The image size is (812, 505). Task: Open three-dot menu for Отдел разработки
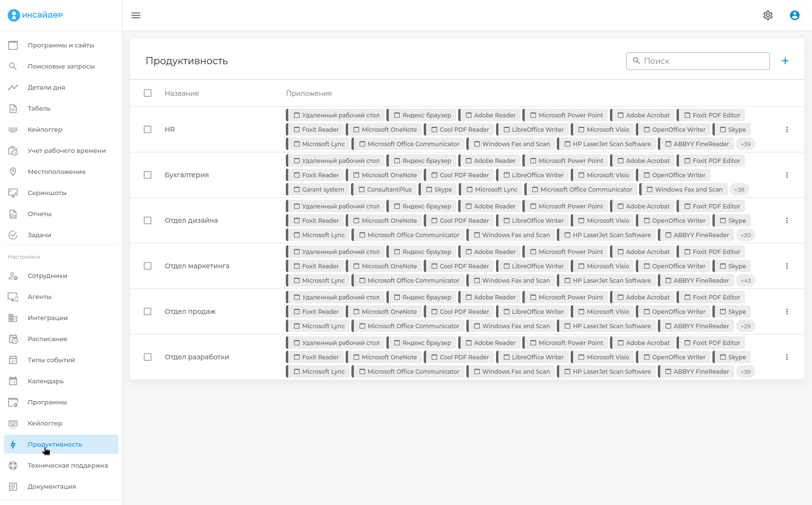pyautogui.click(x=787, y=357)
